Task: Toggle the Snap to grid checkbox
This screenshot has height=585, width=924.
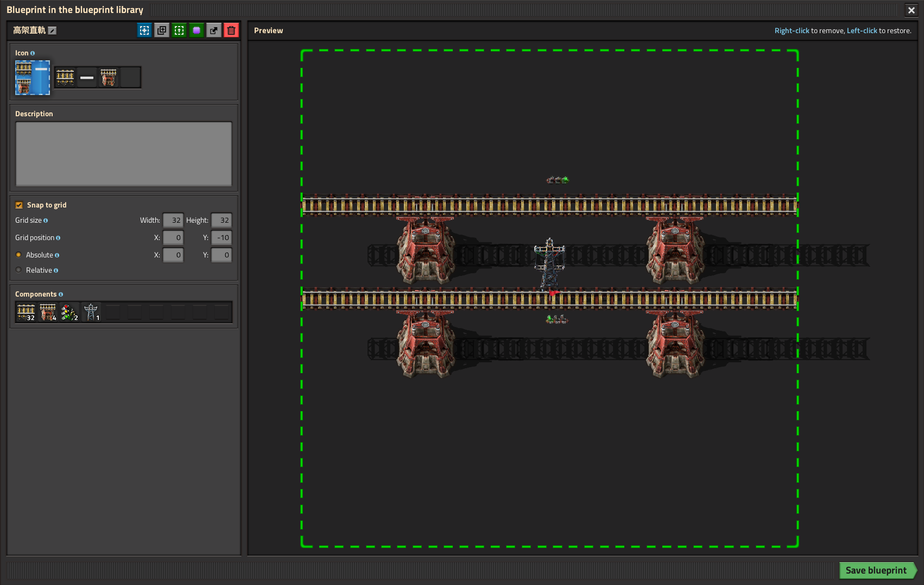Action: coord(19,205)
